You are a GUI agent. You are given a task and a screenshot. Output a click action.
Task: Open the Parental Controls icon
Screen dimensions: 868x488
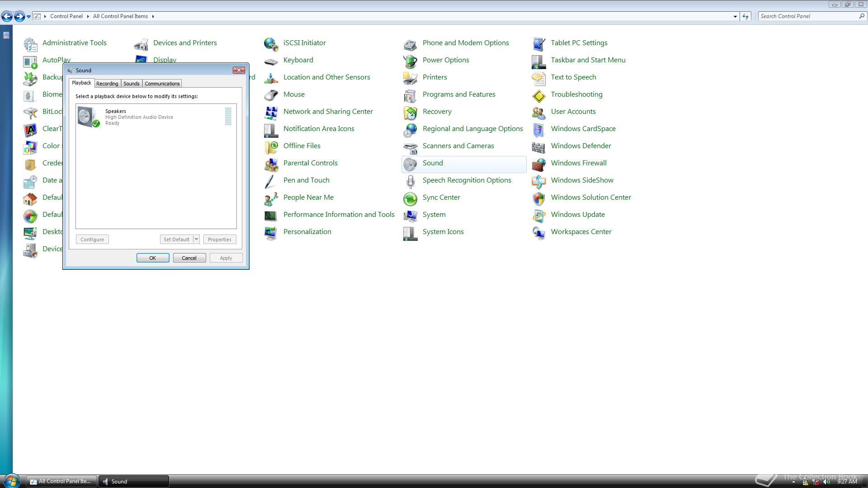pos(271,164)
